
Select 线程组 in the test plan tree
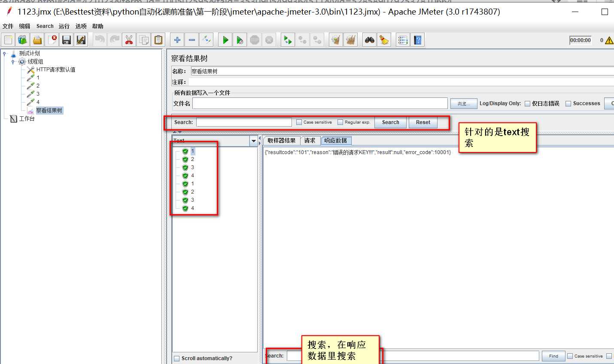click(35, 62)
